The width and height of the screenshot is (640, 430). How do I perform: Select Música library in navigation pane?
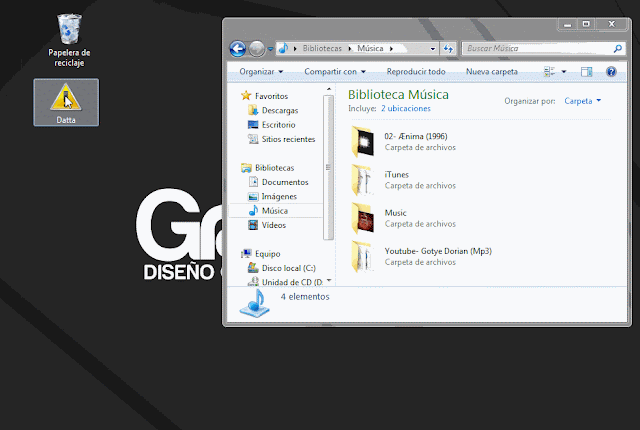pos(275,211)
